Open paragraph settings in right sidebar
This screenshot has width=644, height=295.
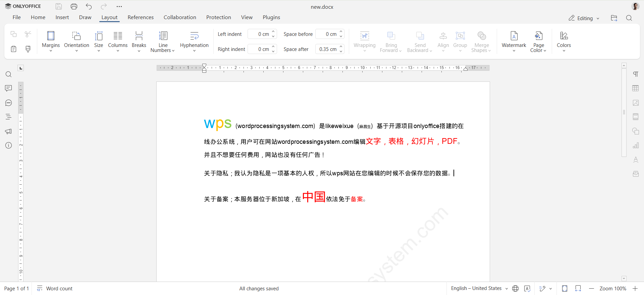click(x=636, y=74)
